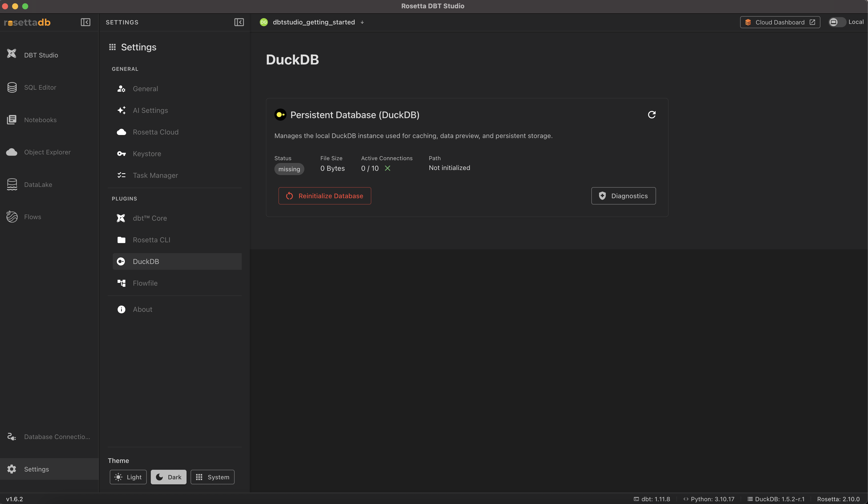
Task: Click the Flowfile plugin icon
Action: pyautogui.click(x=121, y=283)
